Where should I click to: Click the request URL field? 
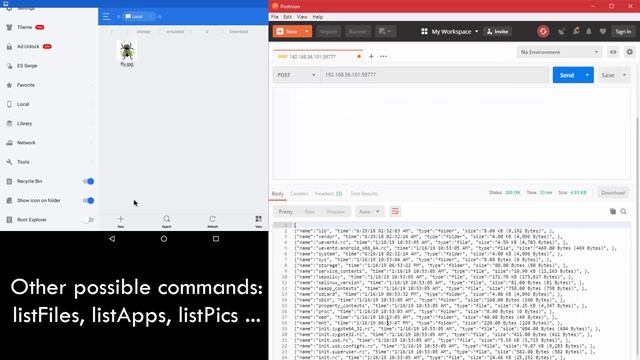click(435, 75)
